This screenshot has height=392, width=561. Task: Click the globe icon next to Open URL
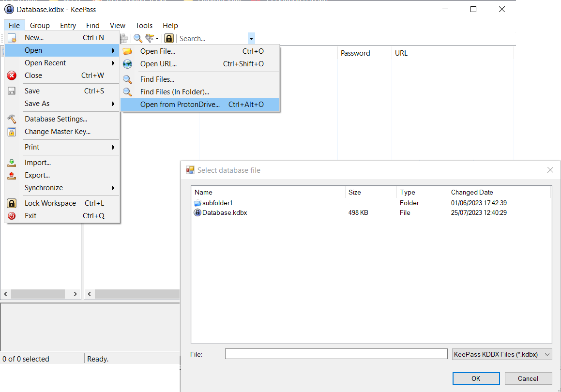click(127, 64)
